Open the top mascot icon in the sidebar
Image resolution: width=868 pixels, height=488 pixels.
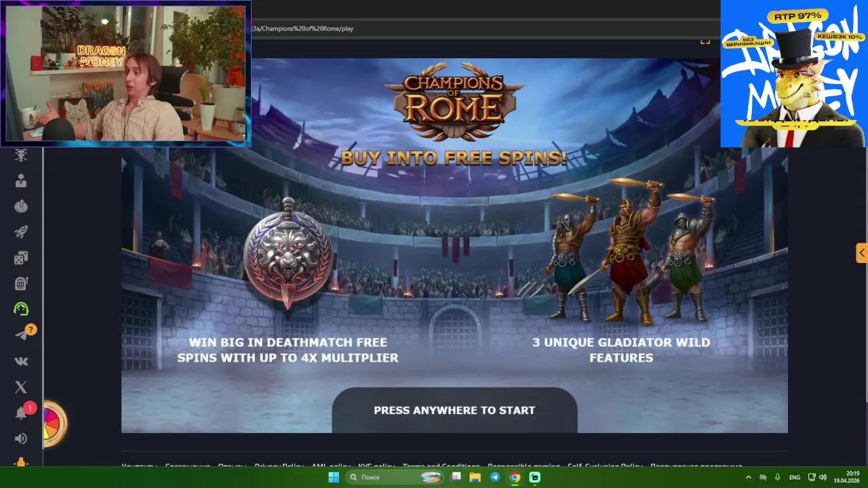click(21, 155)
